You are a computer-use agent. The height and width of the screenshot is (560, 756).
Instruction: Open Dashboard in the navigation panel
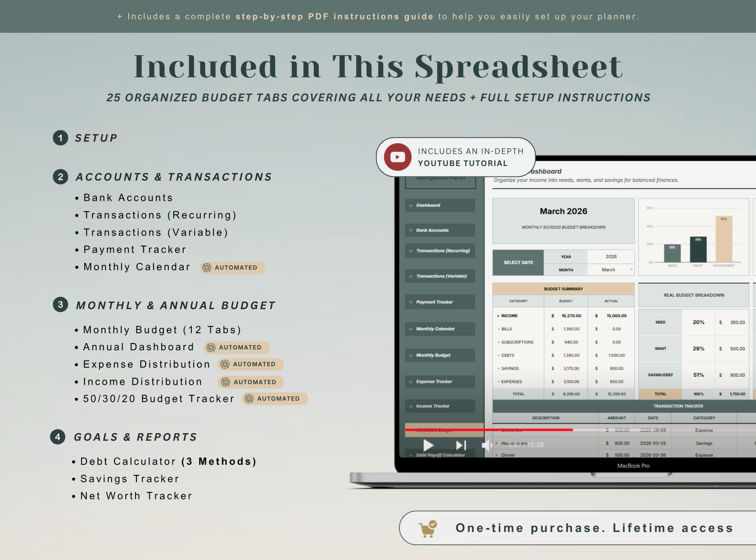pyautogui.click(x=440, y=205)
